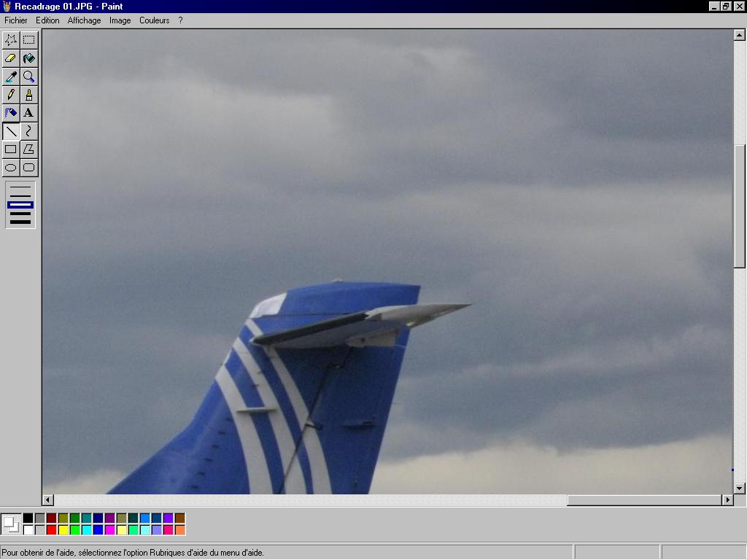The image size is (747, 560).
Task: Select the thickest line width option
Action: [20, 221]
